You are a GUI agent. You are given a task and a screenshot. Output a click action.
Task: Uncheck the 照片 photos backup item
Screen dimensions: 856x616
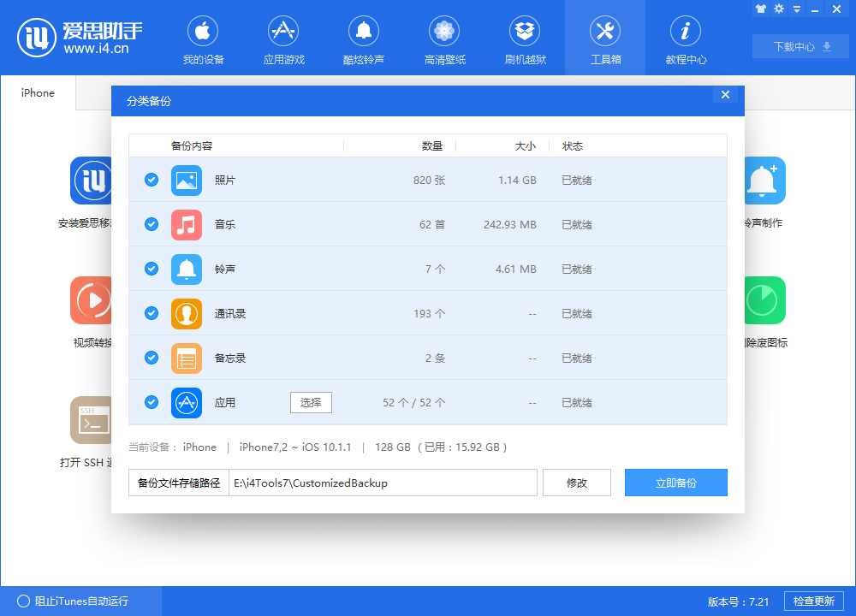152,180
